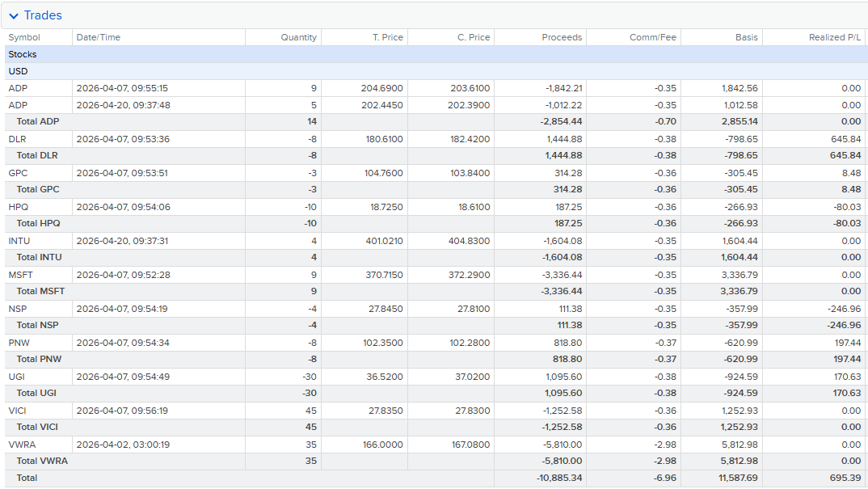Viewport: 868px width, 489px height.
Task: Click the Total INTU row label
Action: (40, 258)
